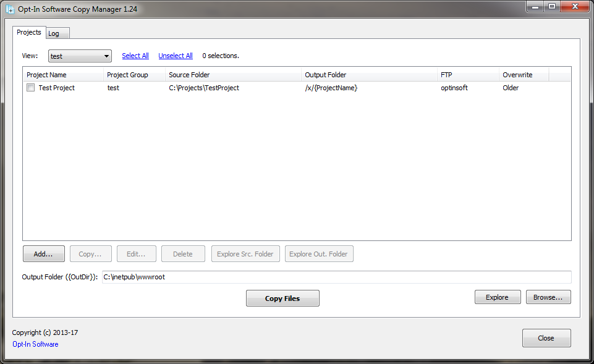
Task: Click the Copy Manager app icon in title bar
Action: tap(10, 8)
